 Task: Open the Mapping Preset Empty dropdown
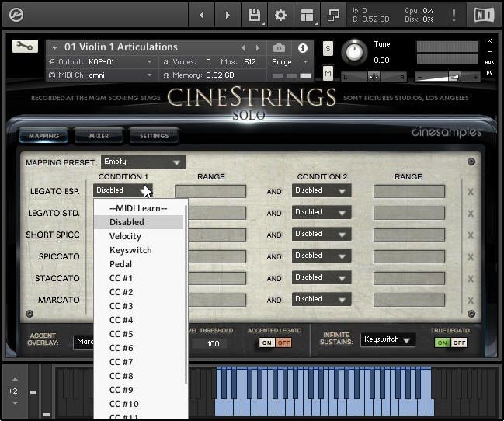143,162
